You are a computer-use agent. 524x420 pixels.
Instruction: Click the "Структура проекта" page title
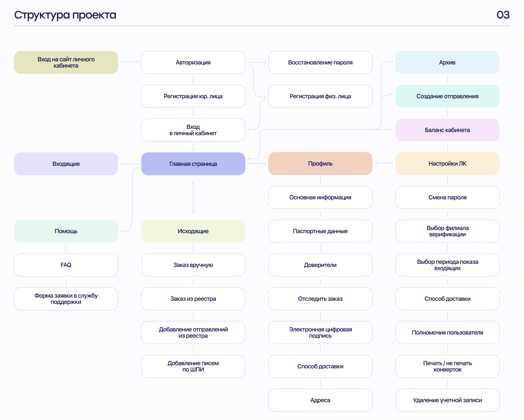[65, 15]
